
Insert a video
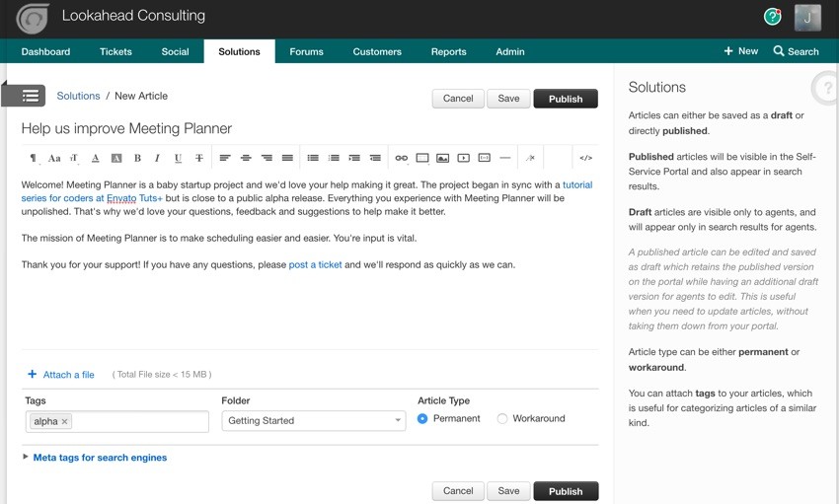coord(463,158)
